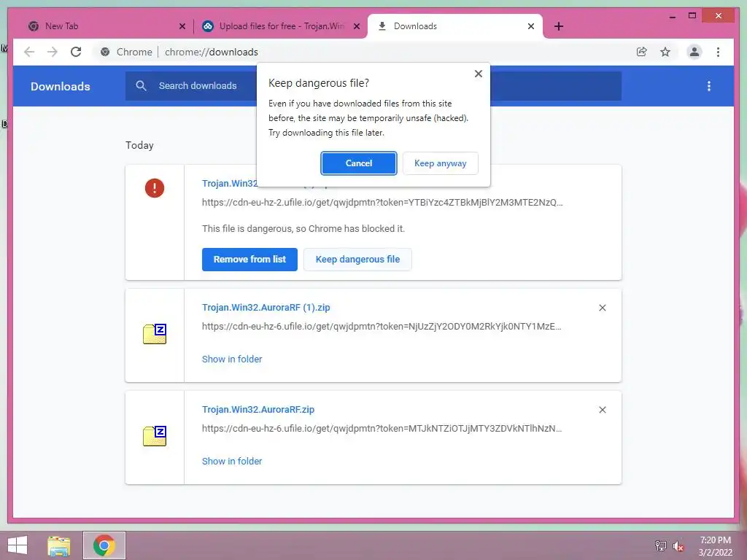Click Keep dangerous file button
This screenshot has height=560, width=747.
pyautogui.click(x=357, y=260)
